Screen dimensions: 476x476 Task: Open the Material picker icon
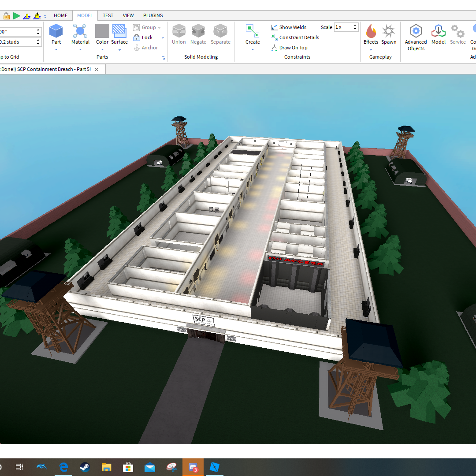point(80,31)
